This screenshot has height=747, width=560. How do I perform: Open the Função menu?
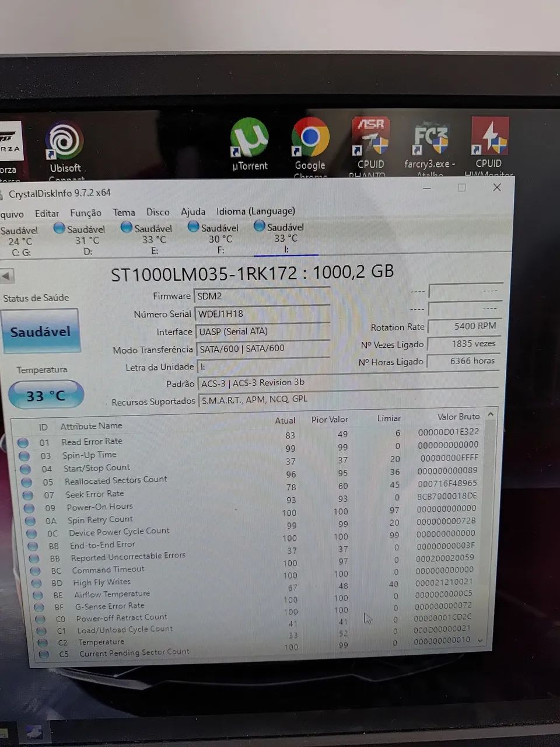coord(86,213)
